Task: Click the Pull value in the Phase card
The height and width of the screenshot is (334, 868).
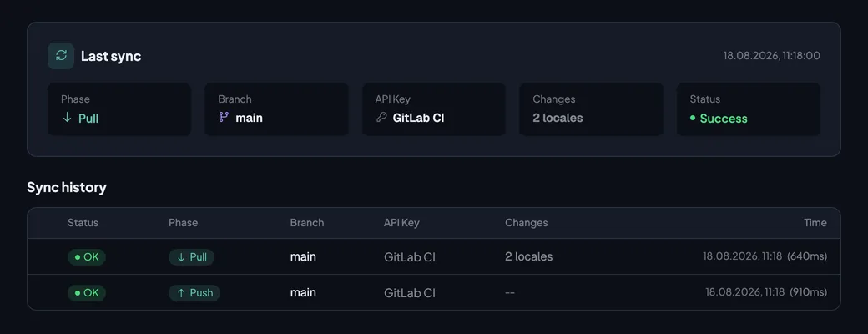Action: (88, 119)
